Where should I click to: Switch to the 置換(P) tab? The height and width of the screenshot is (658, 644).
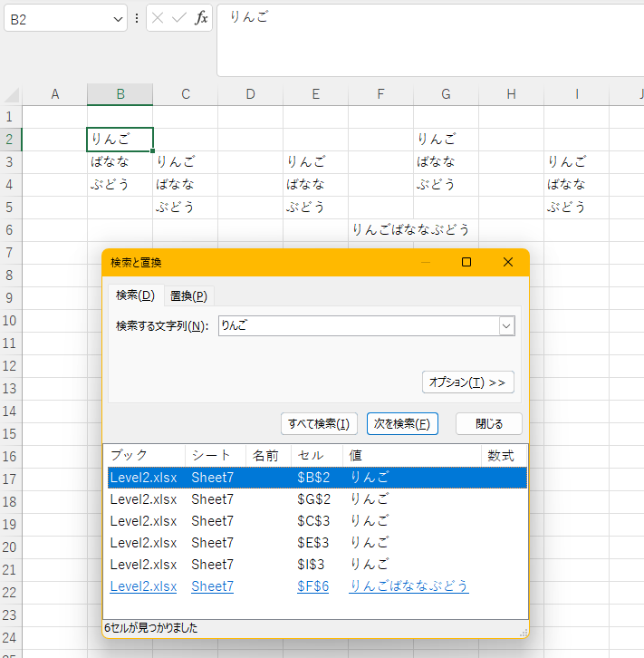pos(188,296)
